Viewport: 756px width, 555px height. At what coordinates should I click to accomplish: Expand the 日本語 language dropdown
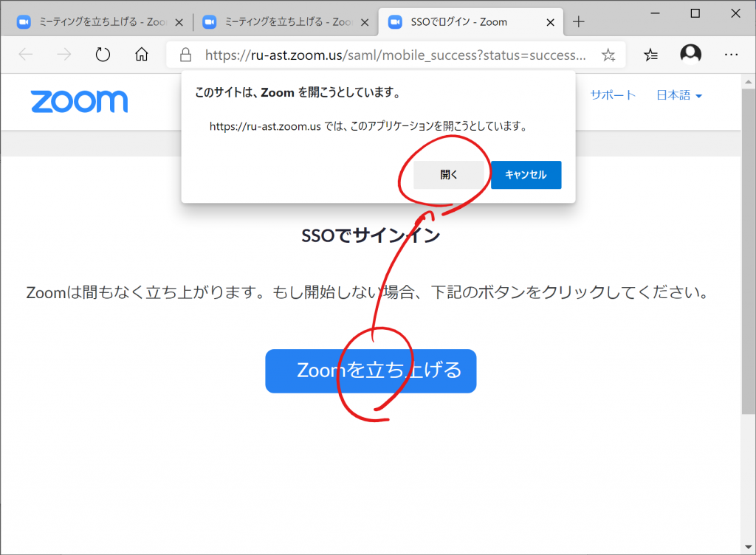click(x=679, y=95)
